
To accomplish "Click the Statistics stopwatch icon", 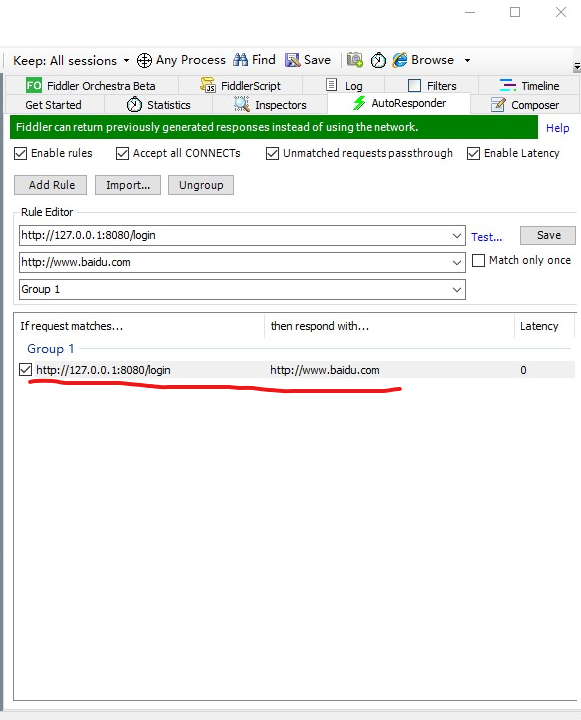I will pyautogui.click(x=134, y=105).
